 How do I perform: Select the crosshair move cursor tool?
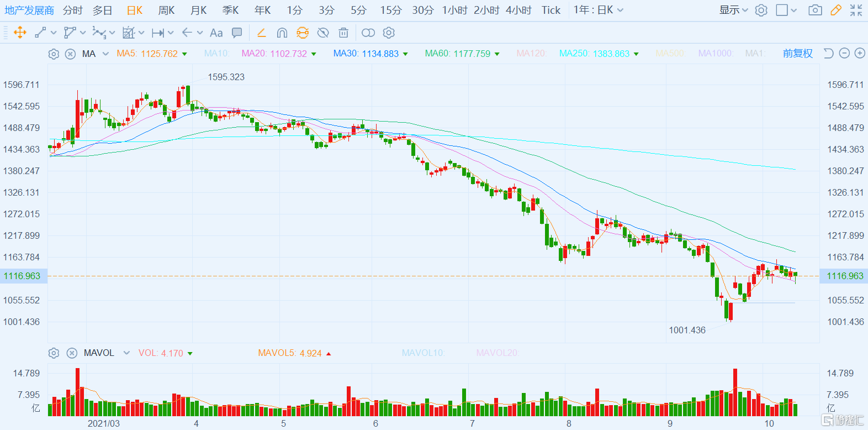click(x=20, y=33)
